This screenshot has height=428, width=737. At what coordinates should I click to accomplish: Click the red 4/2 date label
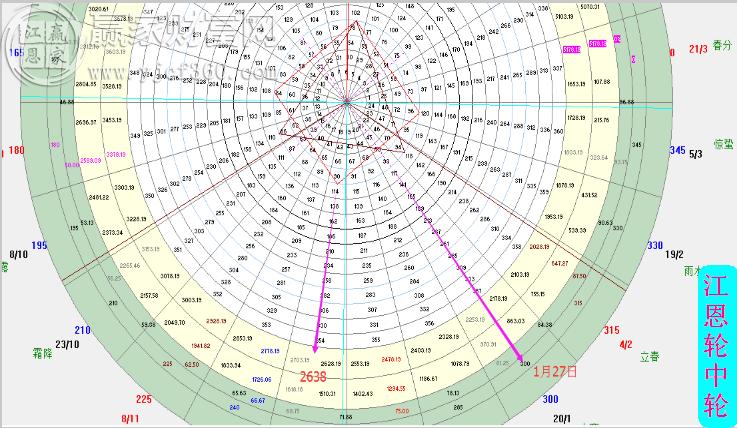click(x=626, y=344)
